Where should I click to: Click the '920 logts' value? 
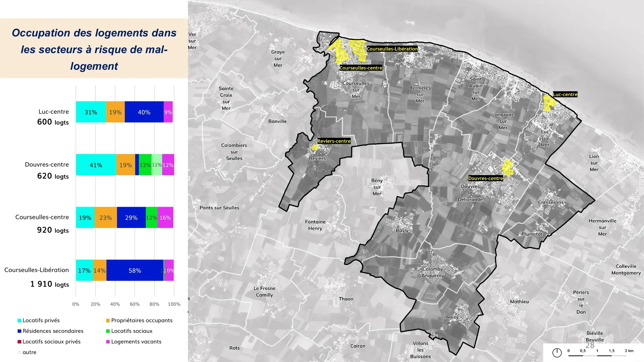[x=53, y=230]
